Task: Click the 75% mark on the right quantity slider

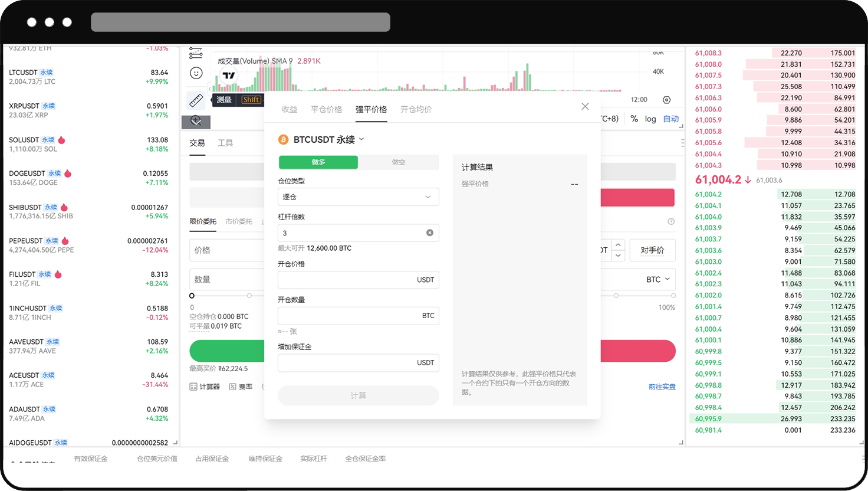Action: [x=616, y=295]
